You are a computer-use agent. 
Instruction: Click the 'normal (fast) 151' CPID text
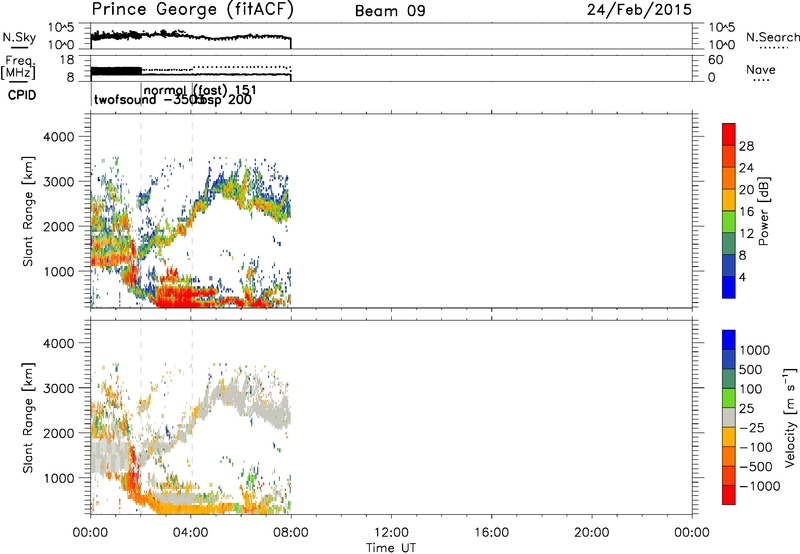200,91
